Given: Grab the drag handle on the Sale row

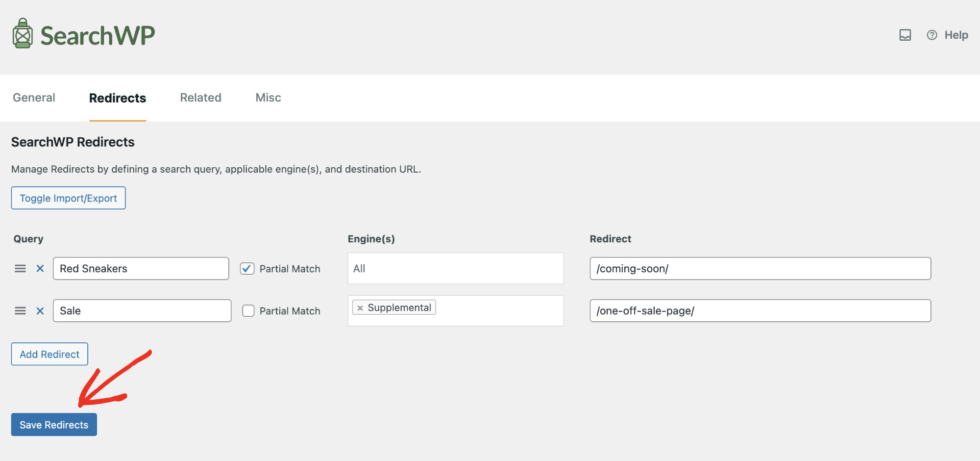Looking at the screenshot, I should click(20, 310).
